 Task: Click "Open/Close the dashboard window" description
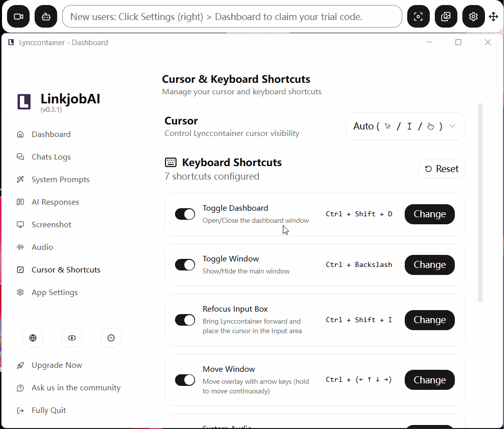pos(256,220)
